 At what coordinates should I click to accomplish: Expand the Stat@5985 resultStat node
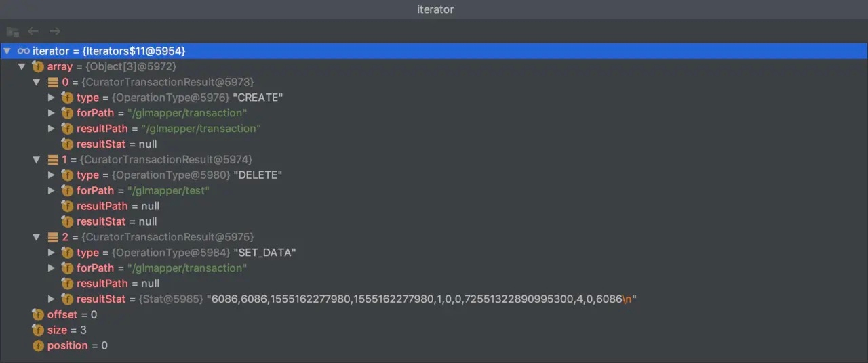52,299
